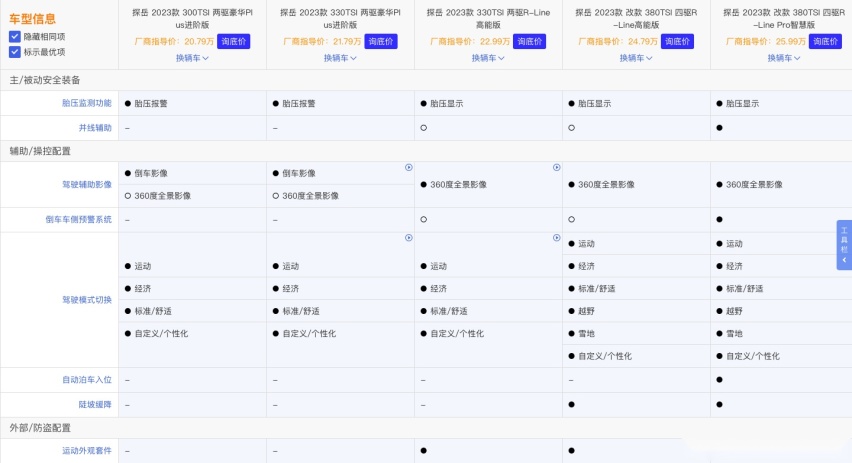Click the price 25.99万
The width and height of the screenshot is (852, 463).
coord(790,41)
